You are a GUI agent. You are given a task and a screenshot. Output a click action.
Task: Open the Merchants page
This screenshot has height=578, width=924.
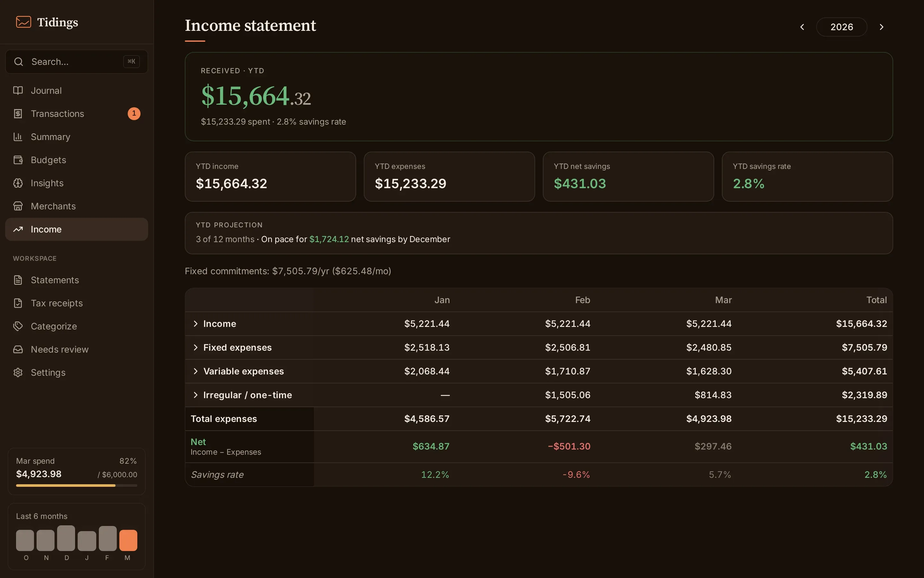coord(76,206)
